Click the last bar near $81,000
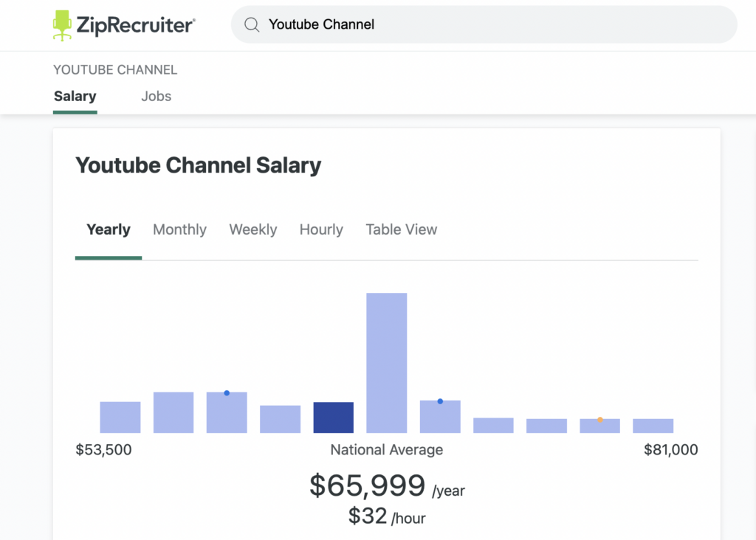756x540 pixels. [653, 426]
